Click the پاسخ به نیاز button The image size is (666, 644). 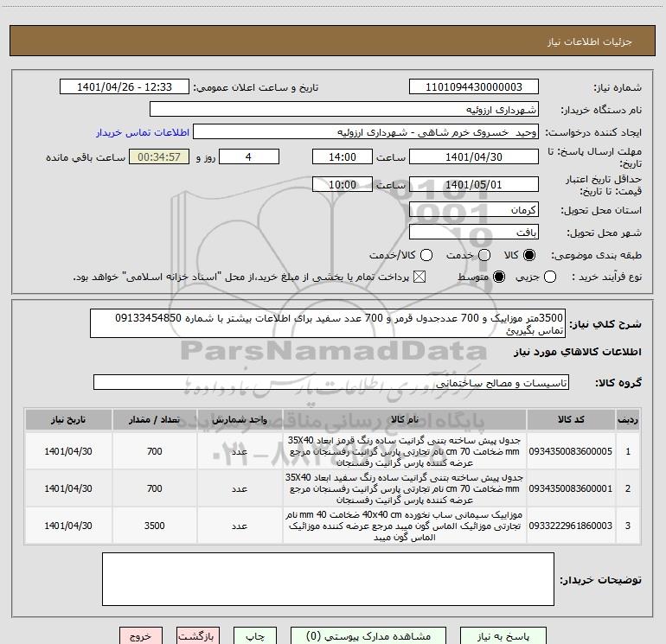[503, 636]
